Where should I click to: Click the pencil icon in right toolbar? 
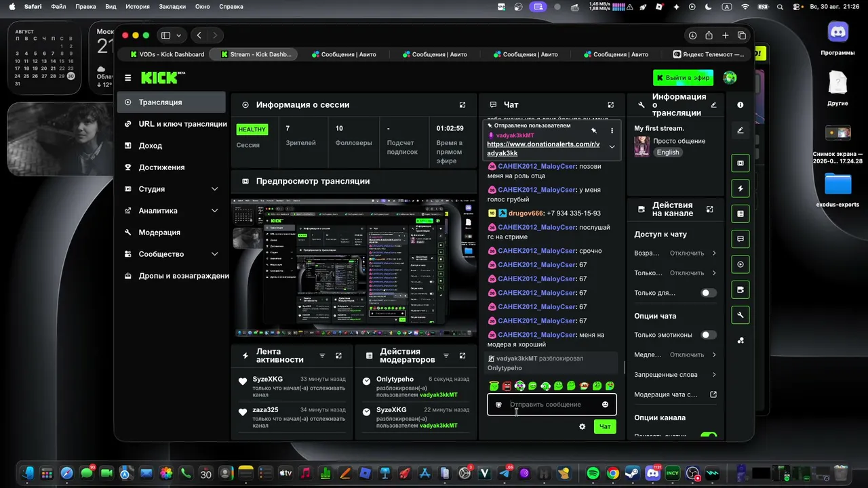(741, 130)
